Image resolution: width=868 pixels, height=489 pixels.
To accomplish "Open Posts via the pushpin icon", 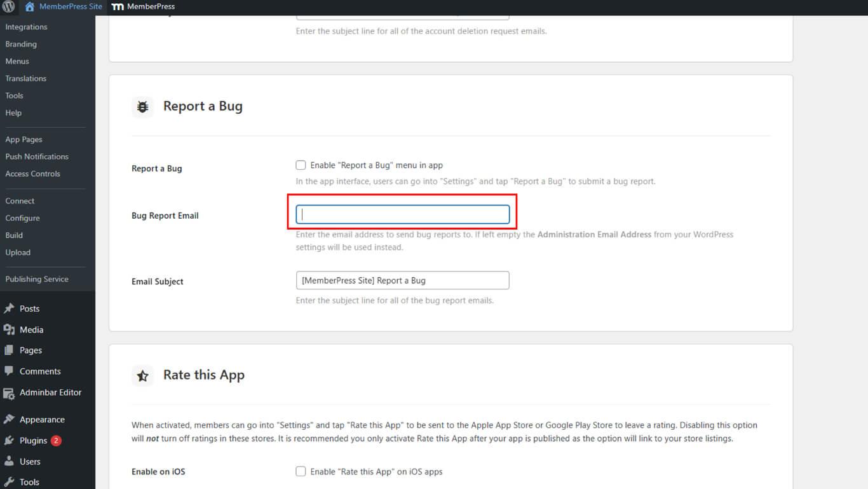I will 9,308.
